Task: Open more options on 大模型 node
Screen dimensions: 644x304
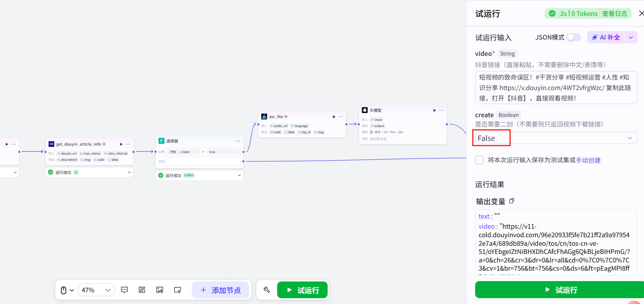Action: pos(441,110)
